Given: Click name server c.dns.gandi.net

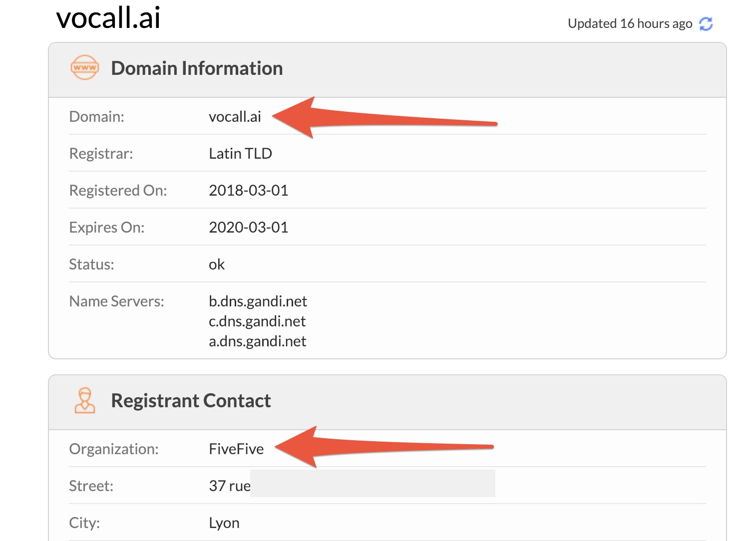Looking at the screenshot, I should [257, 321].
